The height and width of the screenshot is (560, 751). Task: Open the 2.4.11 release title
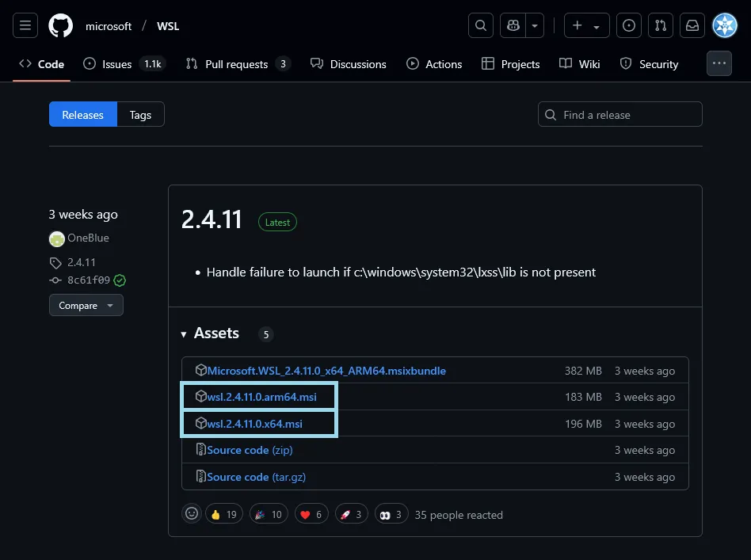pyautogui.click(x=212, y=220)
